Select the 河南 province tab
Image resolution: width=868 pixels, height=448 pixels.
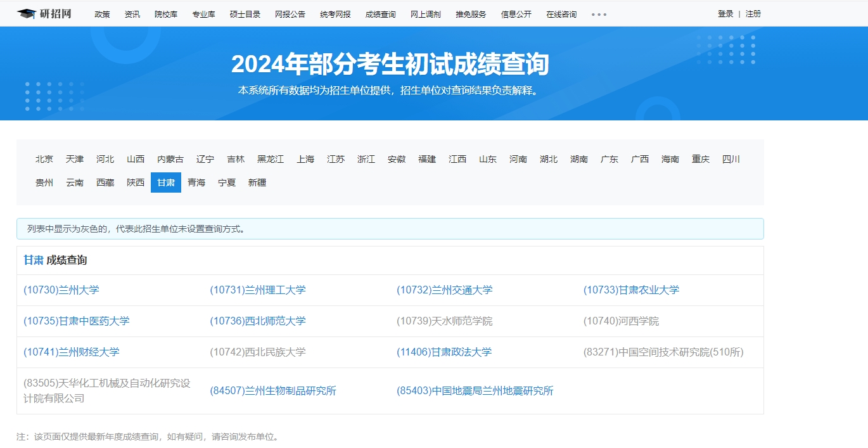coord(518,159)
